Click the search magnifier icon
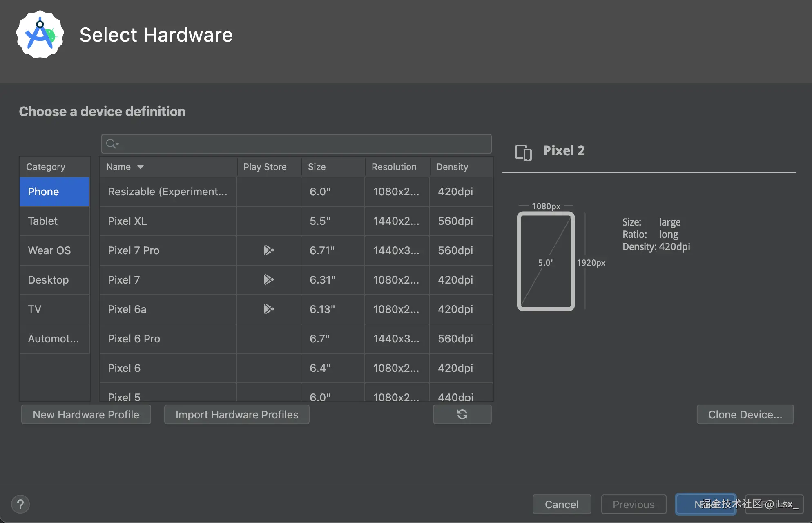812x523 pixels. [x=111, y=144]
